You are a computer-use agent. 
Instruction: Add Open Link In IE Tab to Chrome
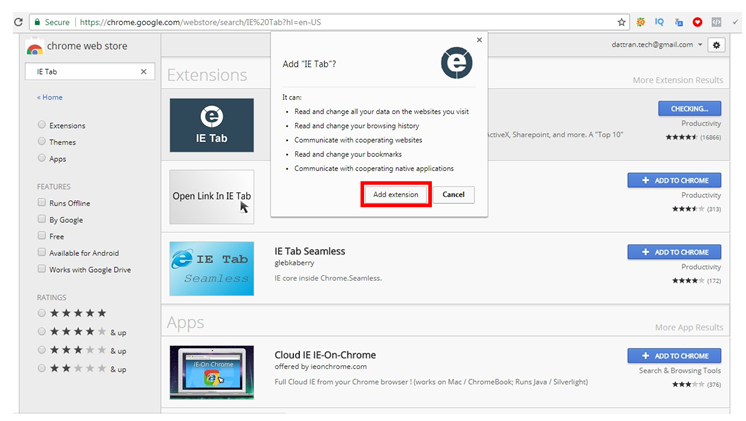674,180
